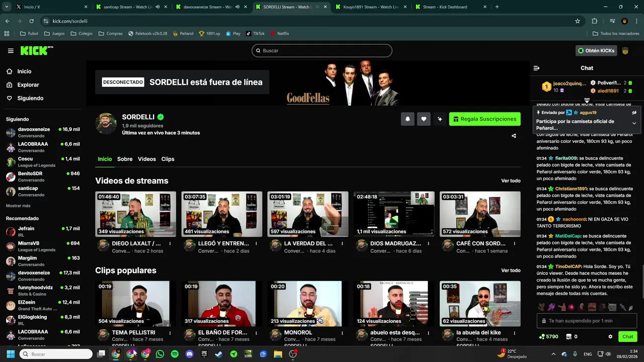The width and height of the screenshot is (644, 362).
Task: Open options menu for LA VERDAD DEL video
Action: (x=342, y=243)
